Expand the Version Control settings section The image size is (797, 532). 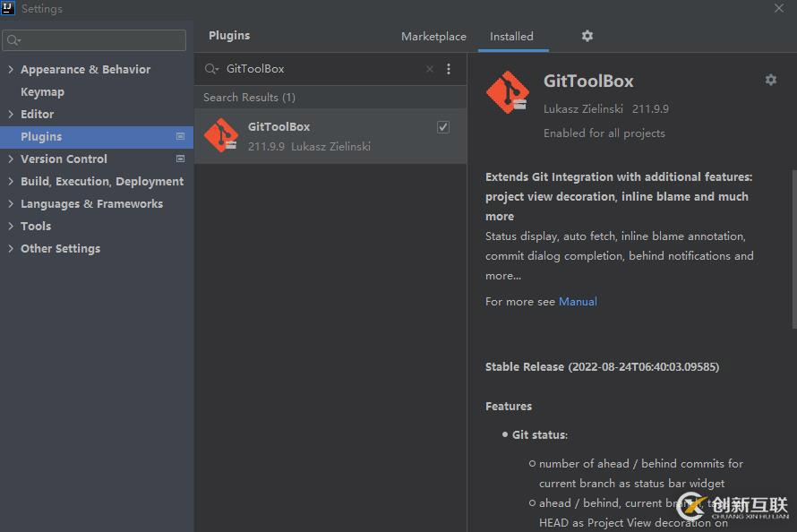(x=11, y=159)
